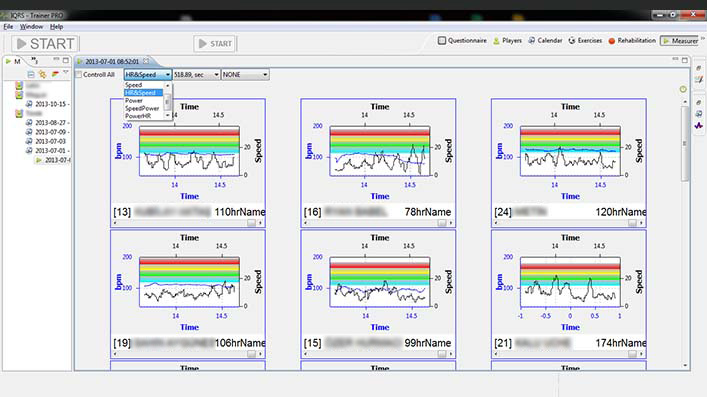This screenshot has height=397, width=707.
Task: Open the notes pencil view in the right strip
Action: pos(699,80)
